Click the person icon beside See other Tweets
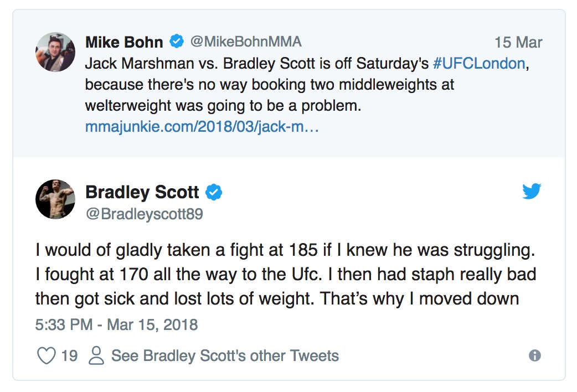The height and width of the screenshot is (392, 577). 96,355
